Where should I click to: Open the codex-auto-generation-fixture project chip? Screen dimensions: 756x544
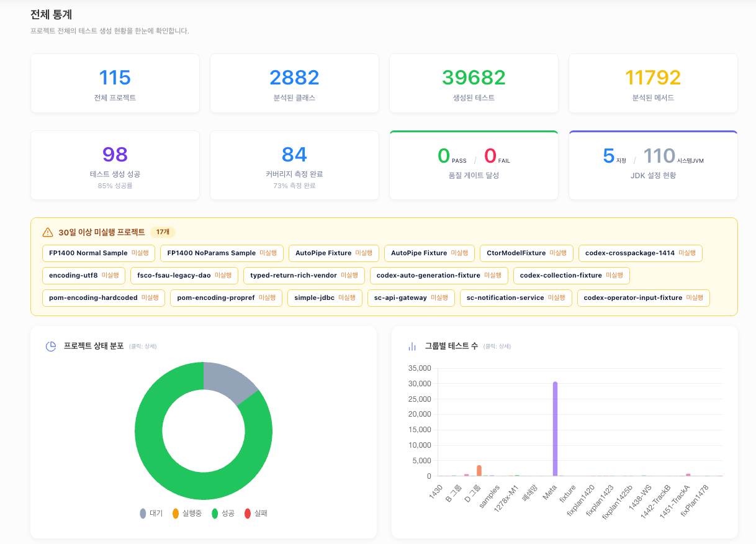(x=439, y=276)
